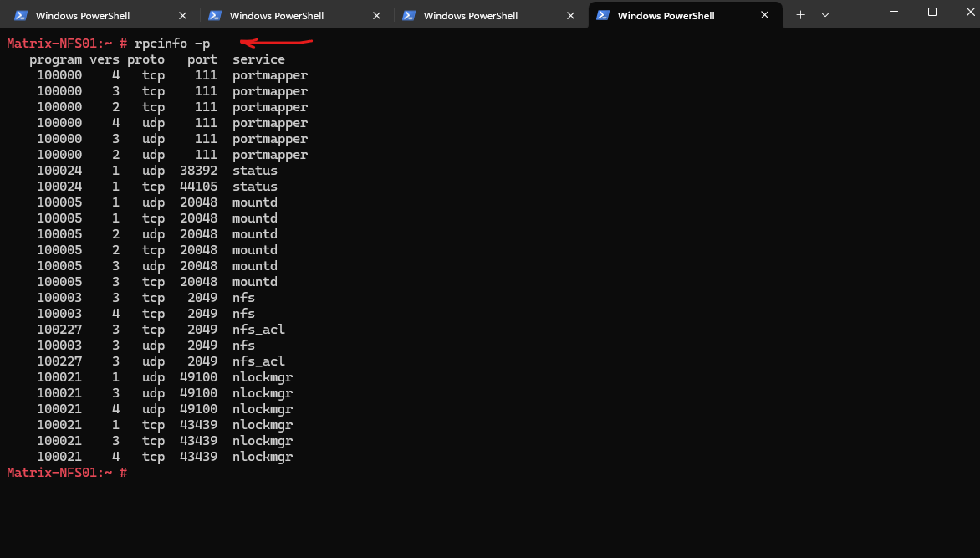Viewport: 980px width, 558px height.
Task: Click the bottom 'Matrix-NFS01:~ #' prompt
Action: tap(67, 473)
